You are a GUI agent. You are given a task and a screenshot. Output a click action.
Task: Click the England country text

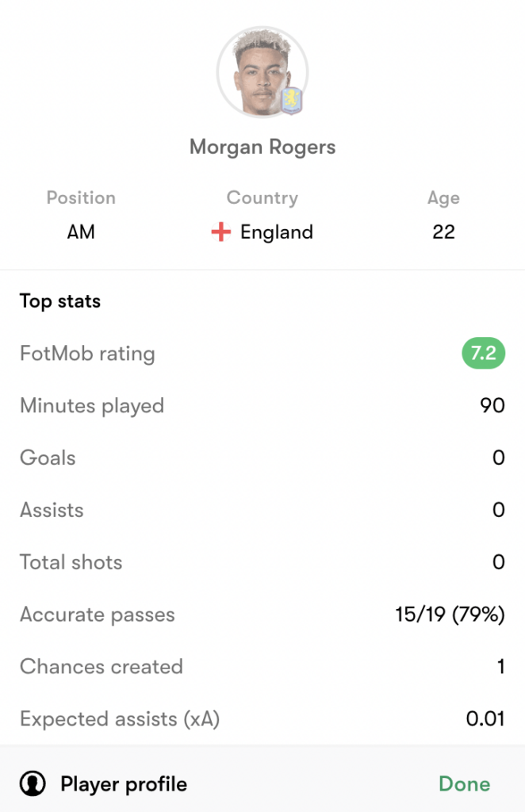(277, 232)
